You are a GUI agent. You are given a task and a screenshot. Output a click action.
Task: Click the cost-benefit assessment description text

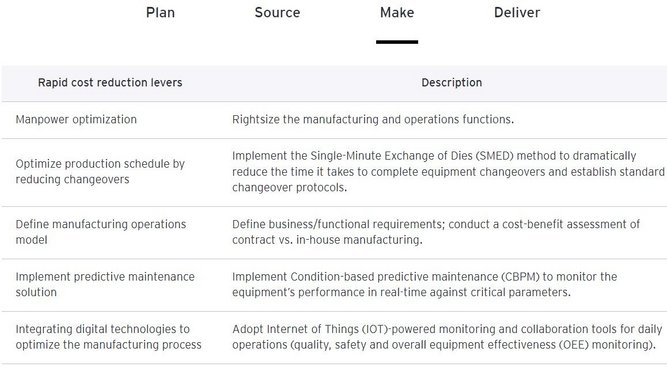point(436,232)
